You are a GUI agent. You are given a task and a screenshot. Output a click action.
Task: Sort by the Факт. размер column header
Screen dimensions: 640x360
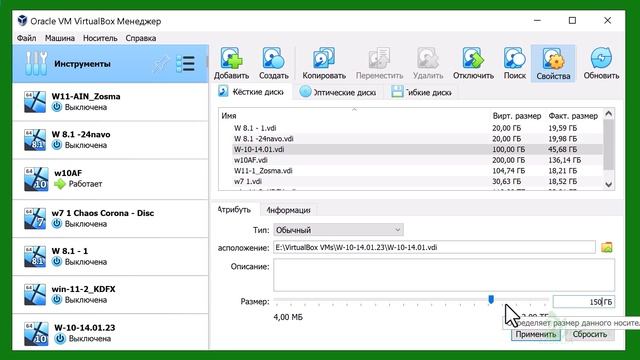click(x=573, y=116)
